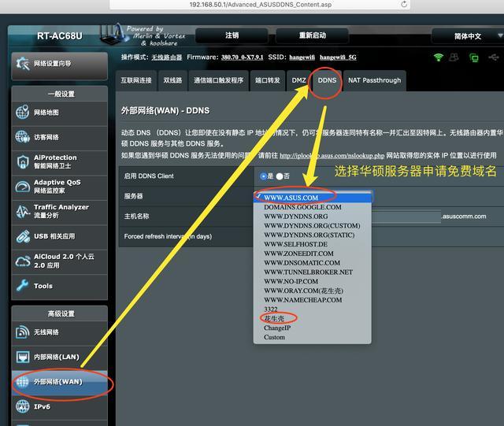Disable DDNS Client with 否 radio
Image resolution: width=504 pixels, height=426 pixels.
(280, 176)
